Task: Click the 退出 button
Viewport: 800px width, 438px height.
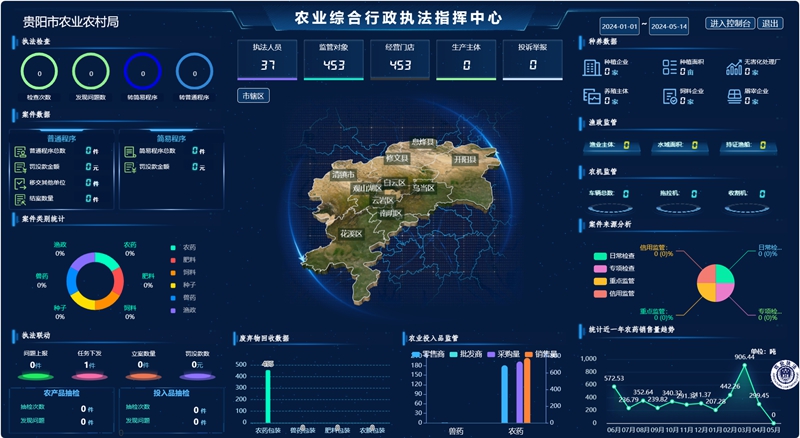Action: click(770, 23)
